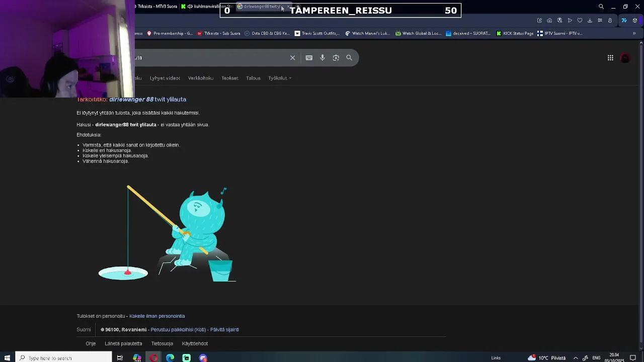The image size is (644, 362).
Task: Open the extensions cube icon
Action: tap(635, 21)
